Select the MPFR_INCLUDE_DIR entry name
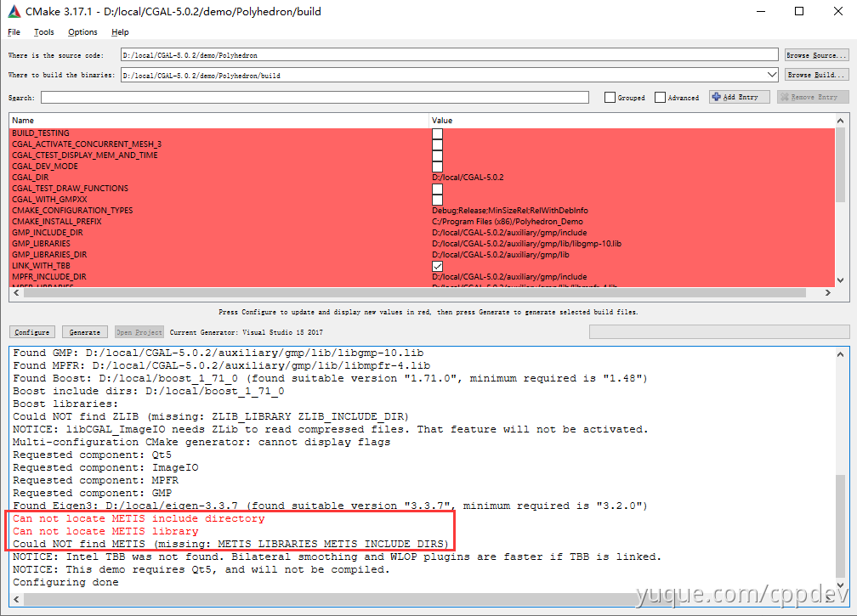Image resolution: width=857 pixels, height=616 pixels. click(49, 277)
